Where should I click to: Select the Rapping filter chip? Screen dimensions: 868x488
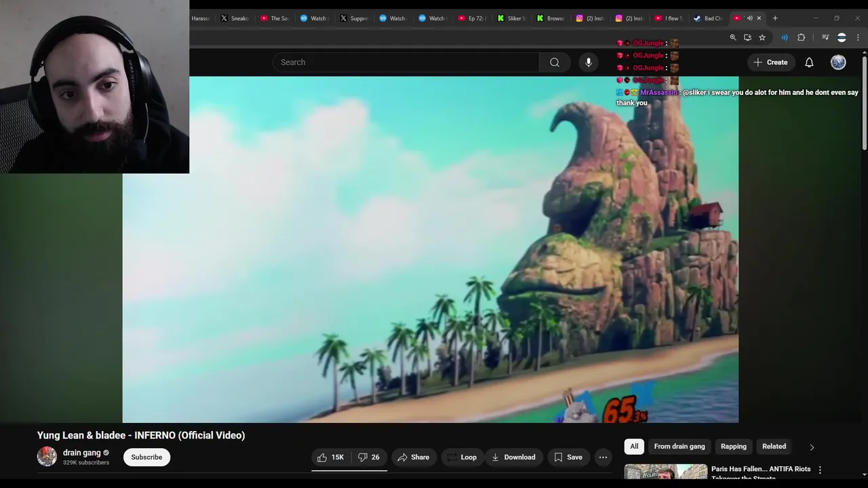734,447
